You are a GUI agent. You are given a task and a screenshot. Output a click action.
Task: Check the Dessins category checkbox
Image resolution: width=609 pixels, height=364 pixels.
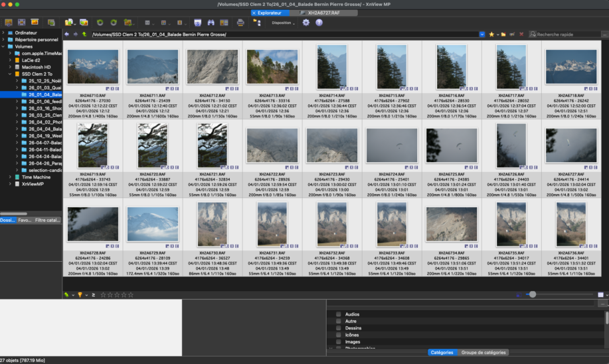(x=338, y=328)
